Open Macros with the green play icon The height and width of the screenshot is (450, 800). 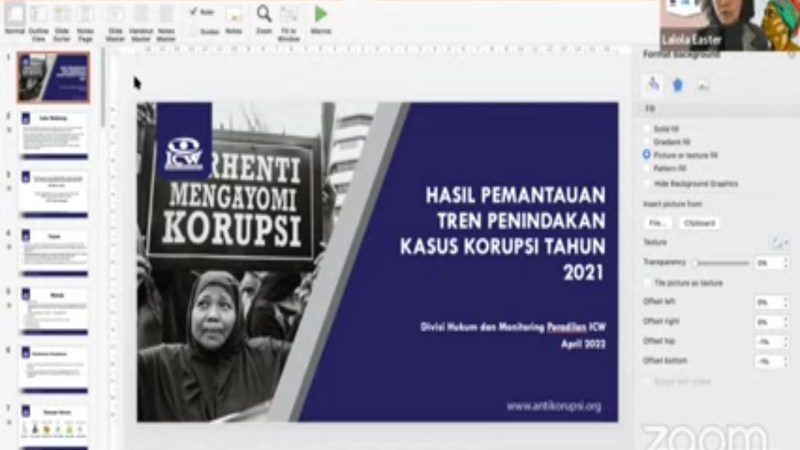(x=321, y=16)
